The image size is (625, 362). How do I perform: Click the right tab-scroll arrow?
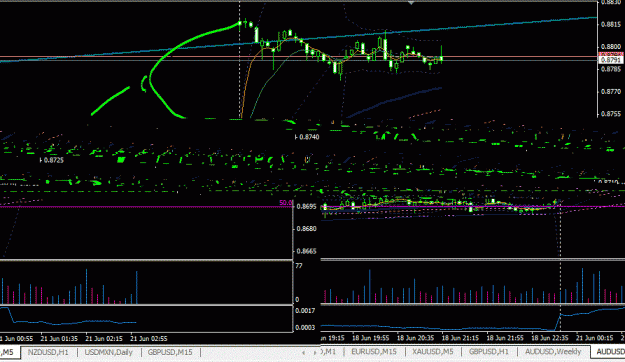coord(315,353)
